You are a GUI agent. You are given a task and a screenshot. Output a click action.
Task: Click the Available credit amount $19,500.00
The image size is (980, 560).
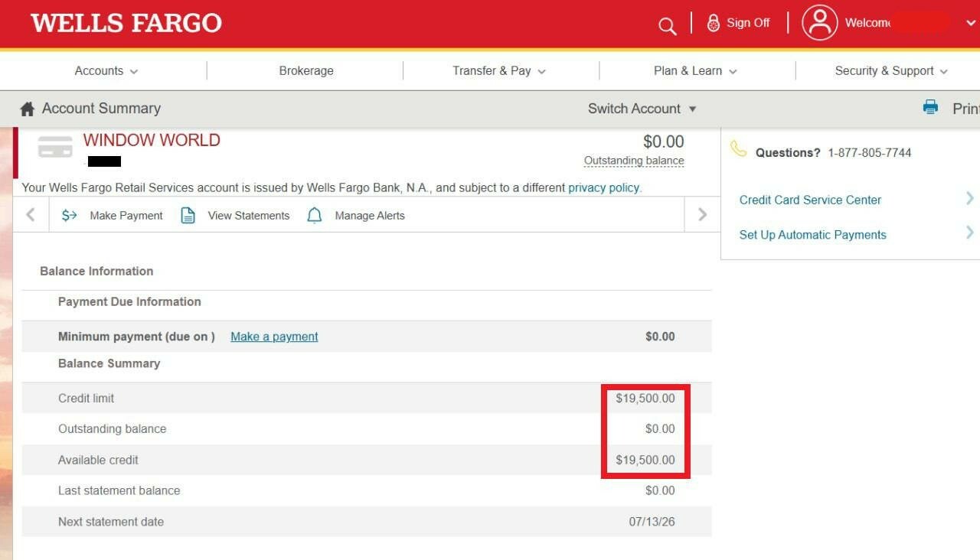[x=645, y=460]
